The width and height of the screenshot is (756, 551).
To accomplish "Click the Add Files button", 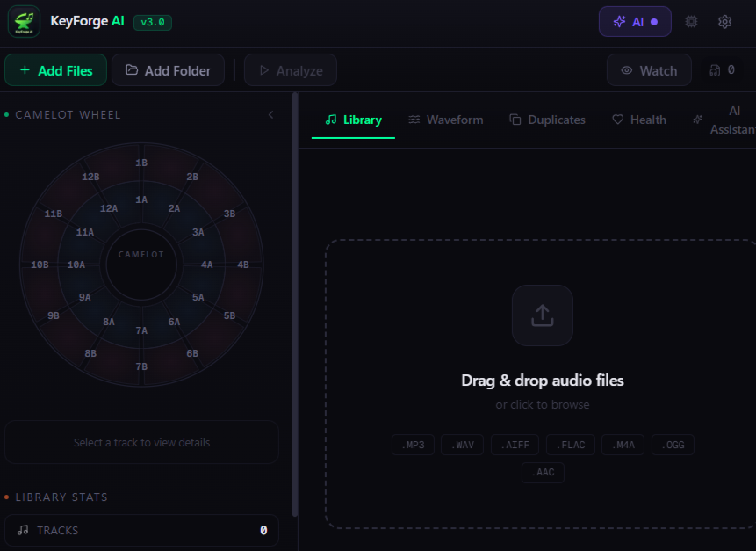I will pos(55,70).
